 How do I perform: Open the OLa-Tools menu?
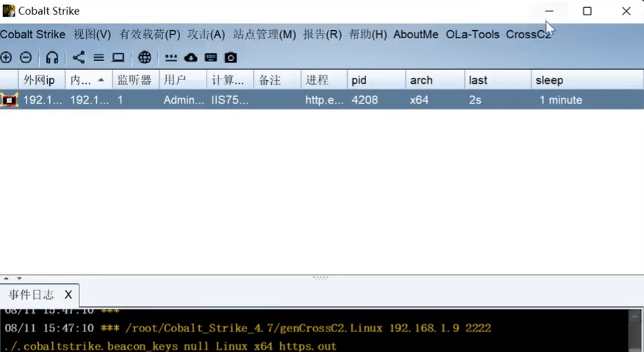coord(472,35)
